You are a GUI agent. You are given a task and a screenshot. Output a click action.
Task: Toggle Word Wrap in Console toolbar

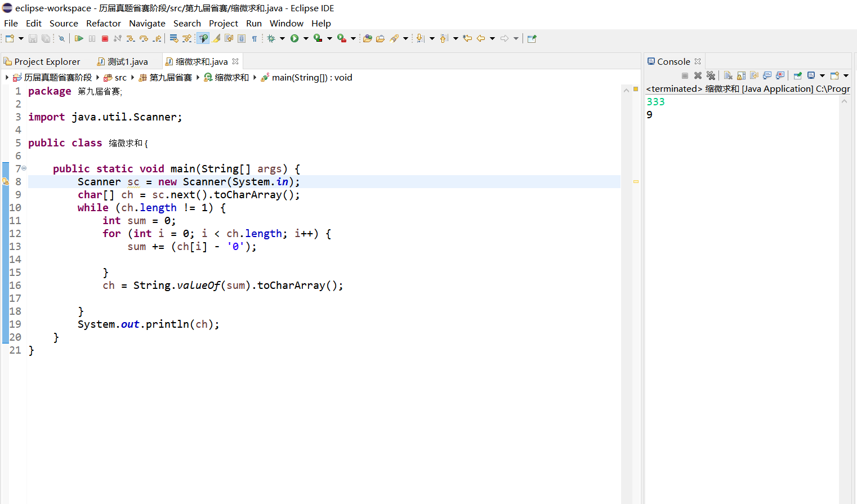pyautogui.click(x=754, y=75)
